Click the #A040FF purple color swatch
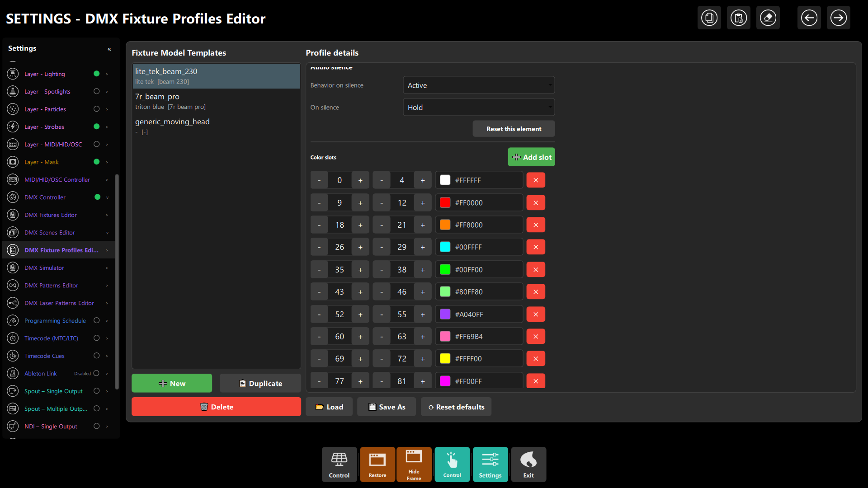 pos(445,314)
